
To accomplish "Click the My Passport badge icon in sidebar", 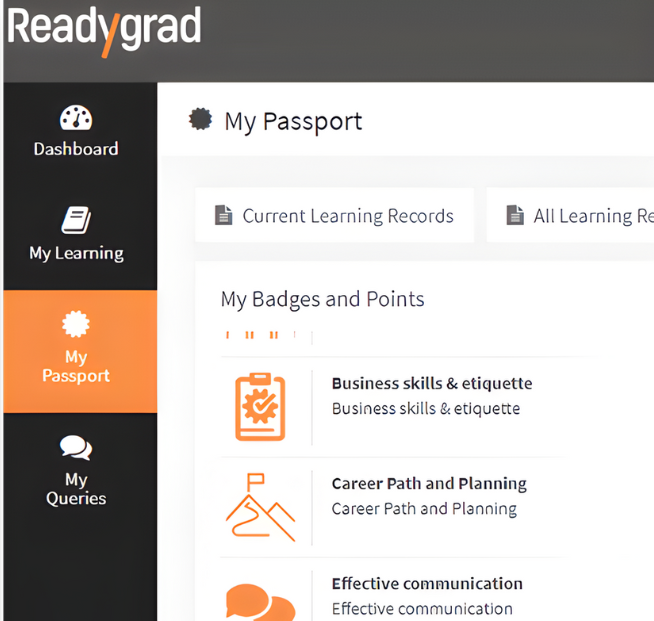I will pos(76,323).
